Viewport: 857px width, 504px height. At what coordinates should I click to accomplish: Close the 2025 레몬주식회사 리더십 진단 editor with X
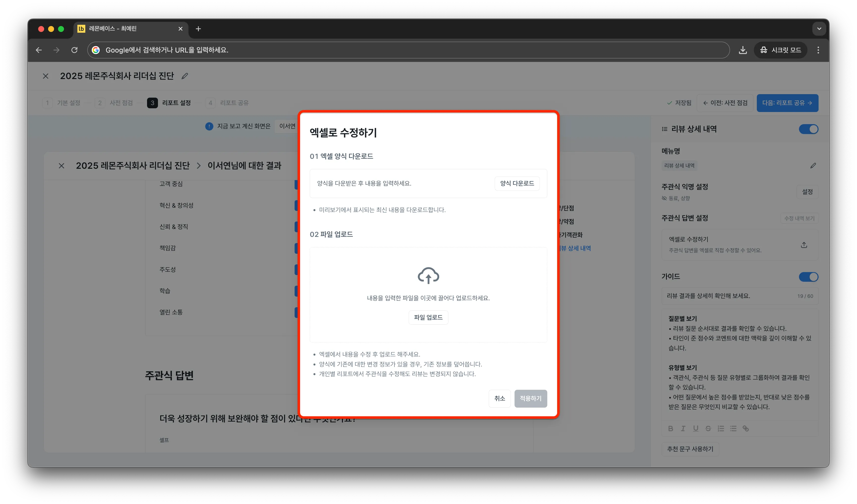[46, 76]
